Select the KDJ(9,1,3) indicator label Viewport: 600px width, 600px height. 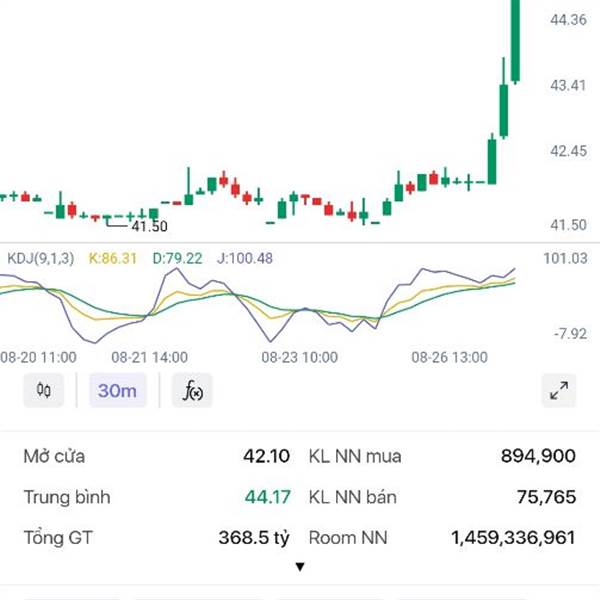(x=41, y=258)
